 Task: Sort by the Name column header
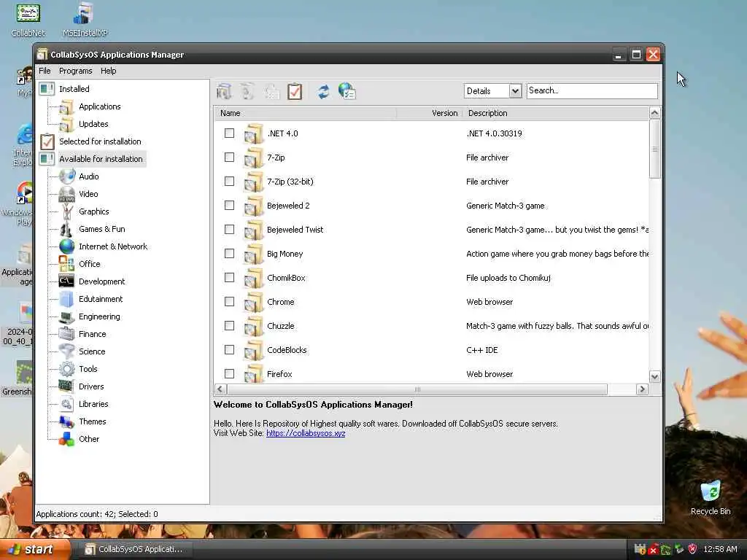pyautogui.click(x=305, y=113)
